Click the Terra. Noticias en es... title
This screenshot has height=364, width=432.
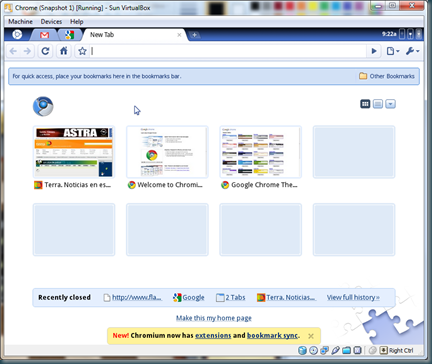click(x=78, y=185)
